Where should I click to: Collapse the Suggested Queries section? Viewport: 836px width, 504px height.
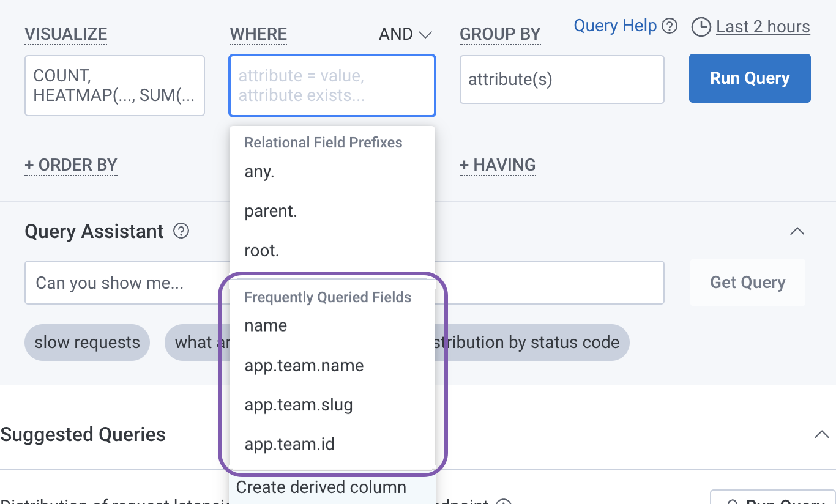click(823, 434)
